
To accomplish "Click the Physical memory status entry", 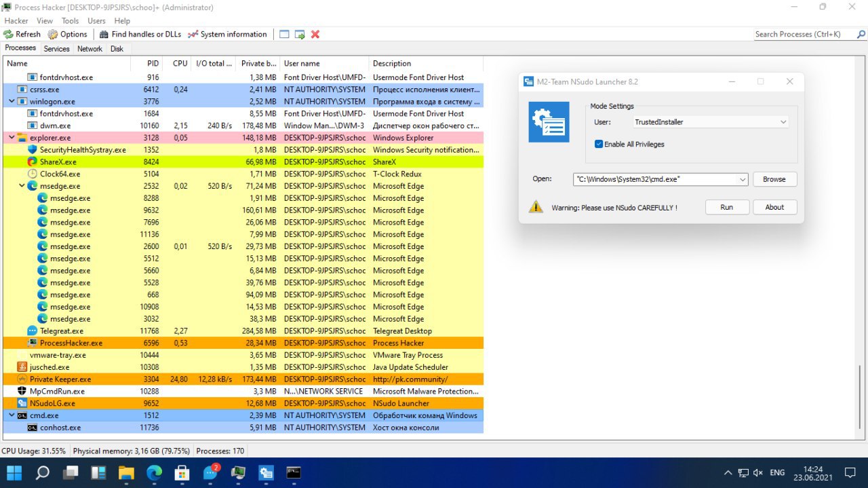I will [x=132, y=451].
